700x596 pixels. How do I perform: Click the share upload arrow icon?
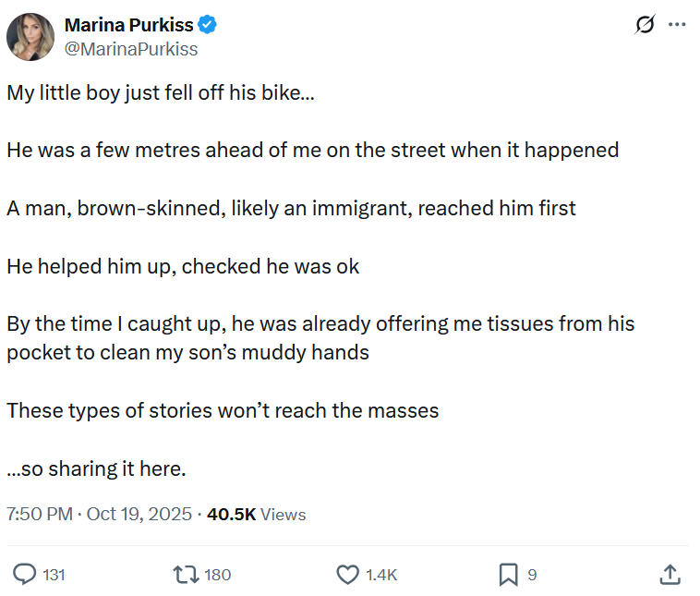(x=670, y=575)
